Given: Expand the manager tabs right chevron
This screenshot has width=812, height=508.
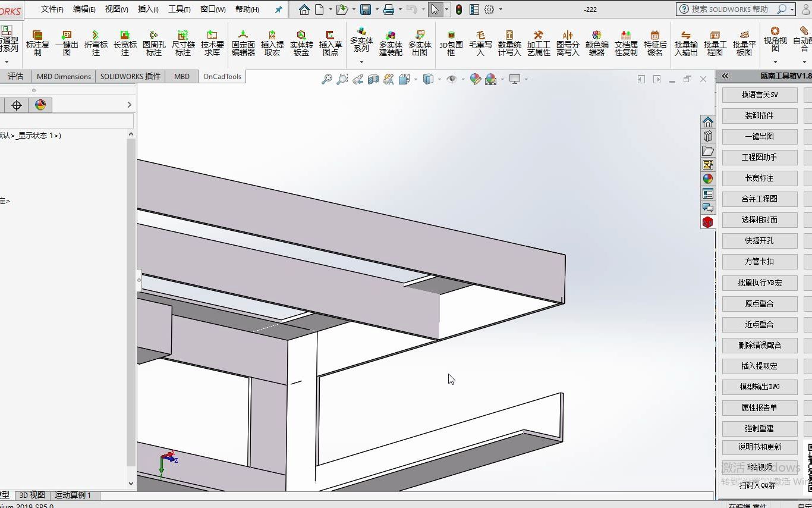Looking at the screenshot, I should (129, 105).
